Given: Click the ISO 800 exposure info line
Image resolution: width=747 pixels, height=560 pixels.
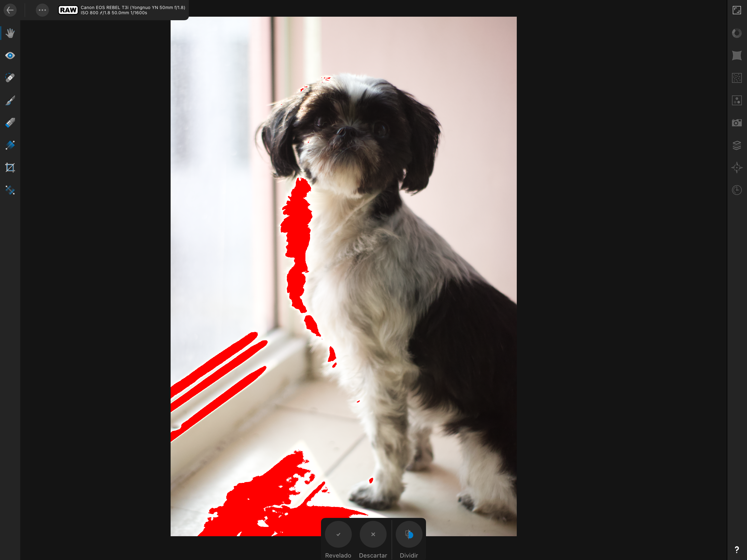Looking at the screenshot, I should click(x=114, y=13).
